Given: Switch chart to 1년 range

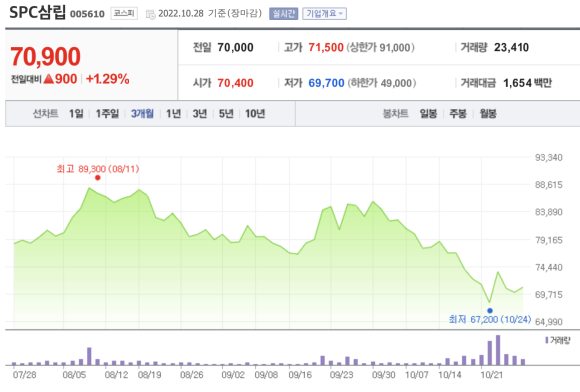Looking at the screenshot, I should point(173,114).
